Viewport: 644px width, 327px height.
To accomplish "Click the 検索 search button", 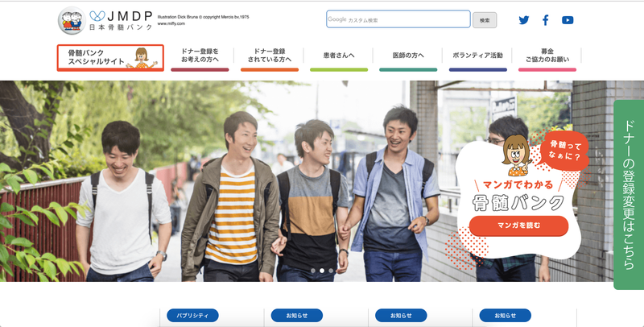I will point(485,20).
